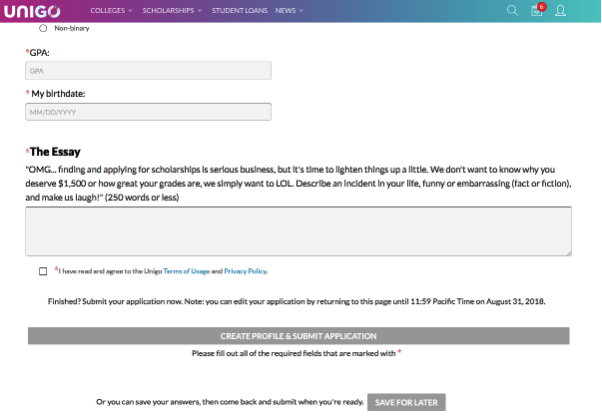This screenshot has height=417, width=602.
Task: Select the Non-binary radio button
Action: (x=43, y=28)
